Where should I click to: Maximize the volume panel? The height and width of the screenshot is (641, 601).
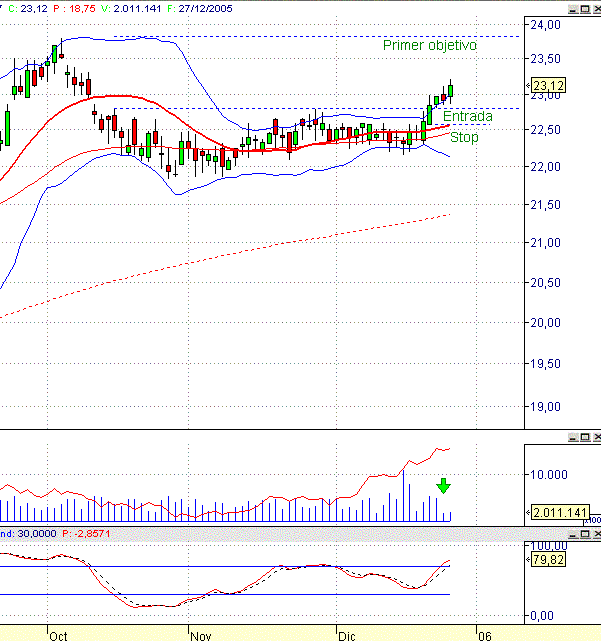click(585, 437)
